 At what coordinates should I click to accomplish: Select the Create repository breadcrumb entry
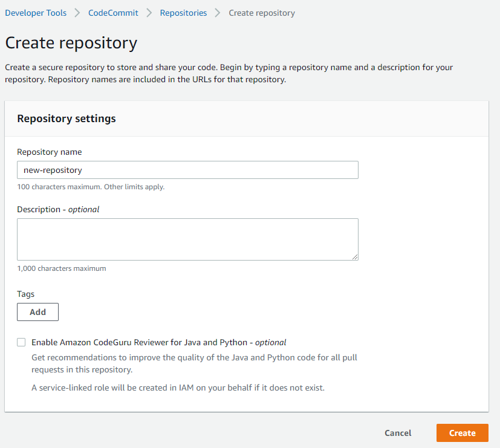pyautogui.click(x=261, y=13)
